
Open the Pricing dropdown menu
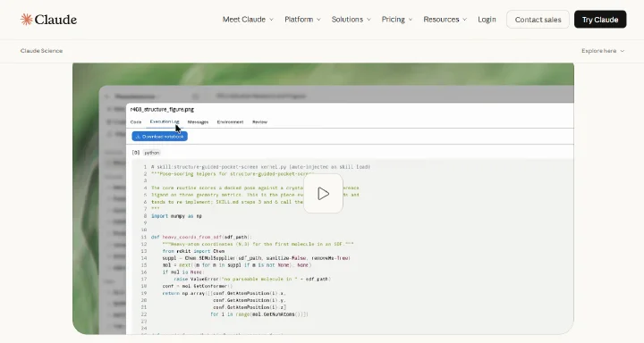397,20
